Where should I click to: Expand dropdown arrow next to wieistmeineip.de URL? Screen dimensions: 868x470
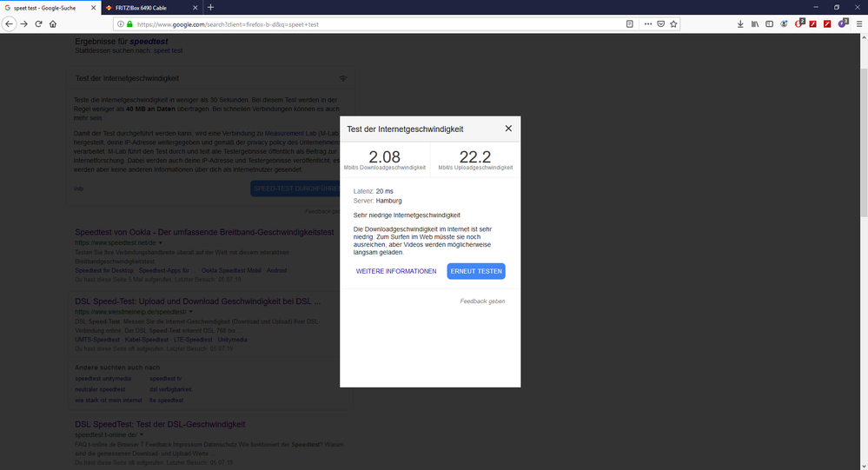coord(191,312)
